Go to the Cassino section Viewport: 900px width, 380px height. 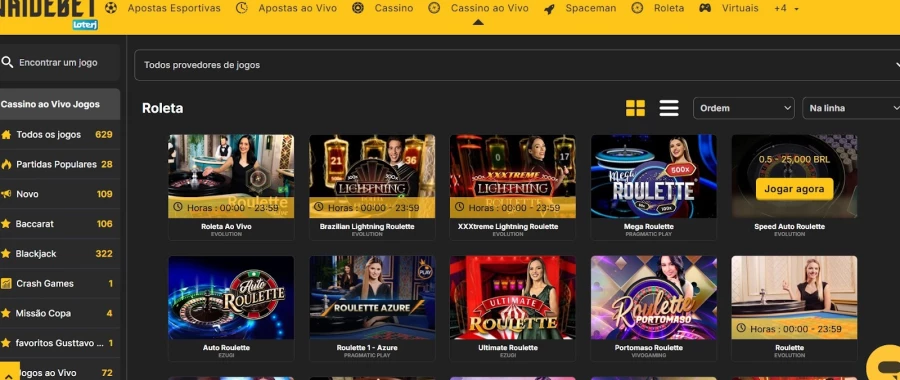tap(394, 8)
